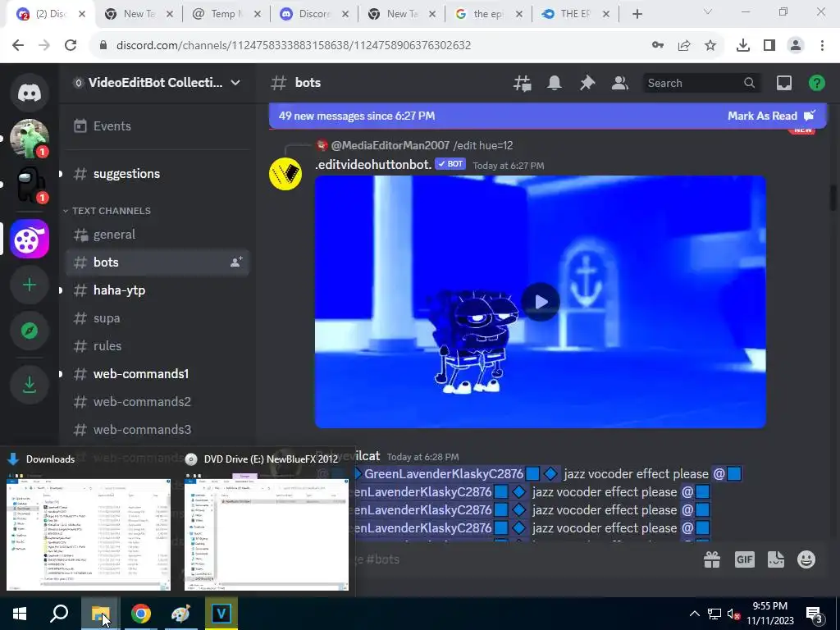Toggle the member list icon
Image resolution: width=840 pixels, height=630 pixels.
tap(620, 83)
